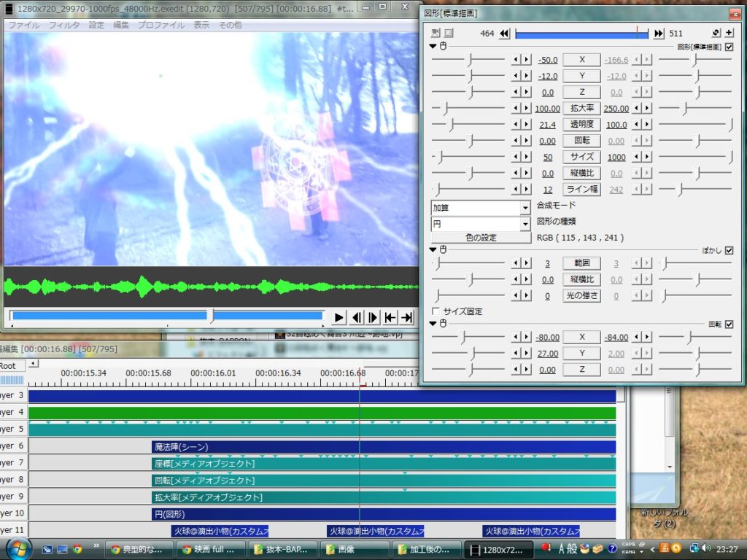
Task: Collapse the ぼかし section triangle
Action: click(433, 249)
